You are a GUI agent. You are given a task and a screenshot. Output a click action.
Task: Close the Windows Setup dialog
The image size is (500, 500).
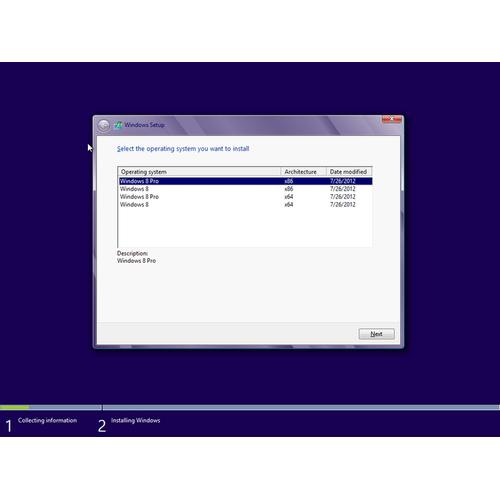(x=392, y=119)
